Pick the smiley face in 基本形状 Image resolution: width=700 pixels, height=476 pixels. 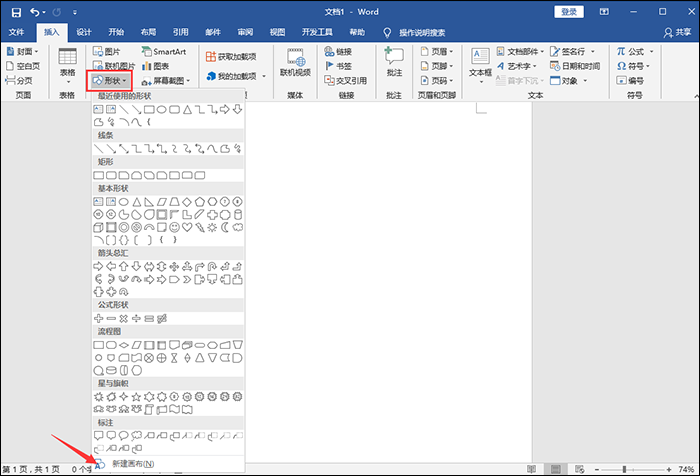[175, 228]
